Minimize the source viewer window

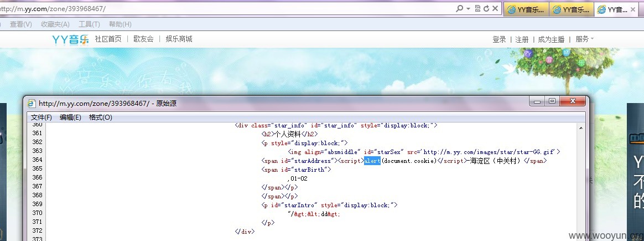[x=538, y=101]
